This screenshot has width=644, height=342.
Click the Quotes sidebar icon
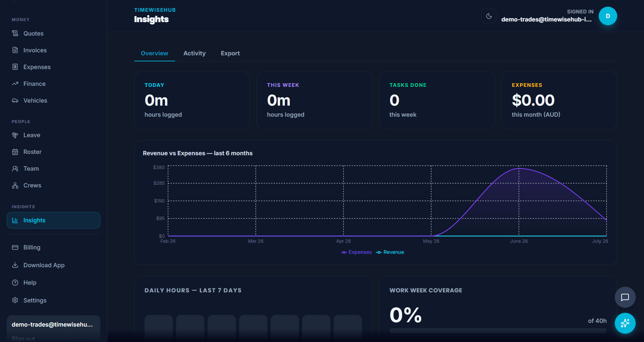15,33
